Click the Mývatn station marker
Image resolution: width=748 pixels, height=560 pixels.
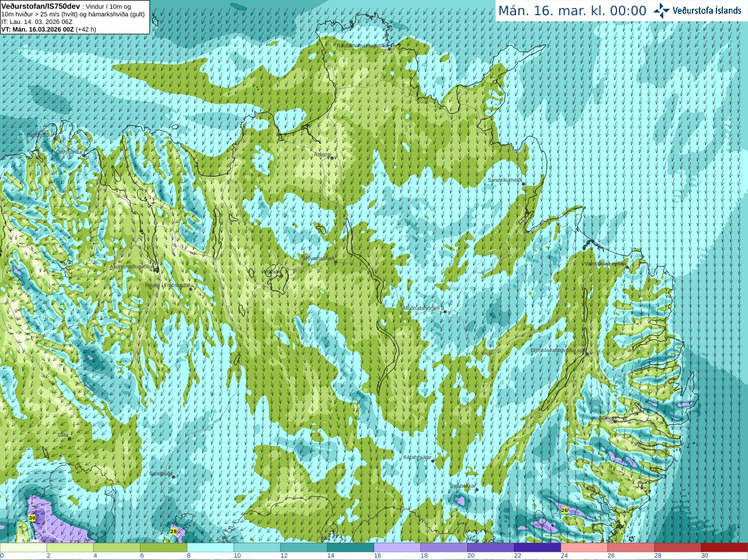pos(280,274)
